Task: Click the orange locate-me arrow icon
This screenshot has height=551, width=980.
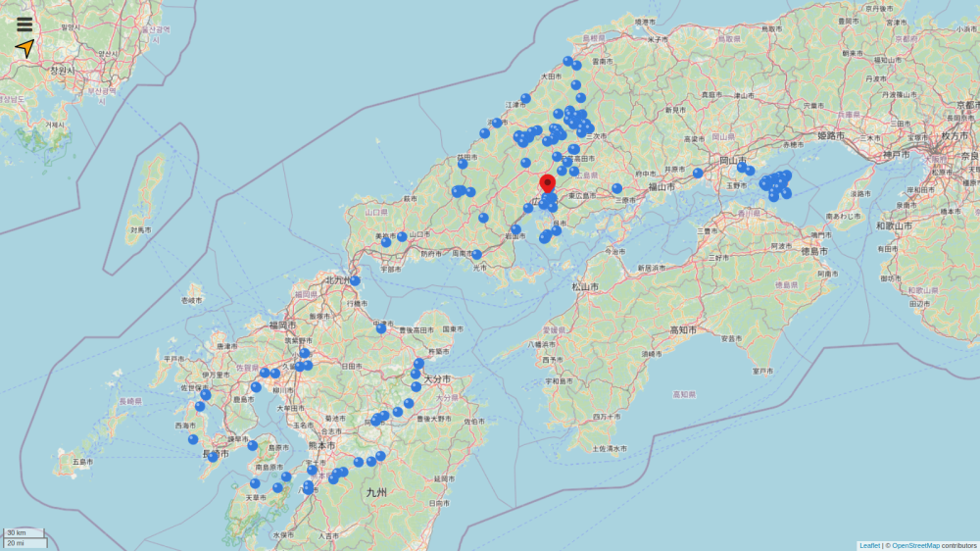Action: [x=24, y=48]
